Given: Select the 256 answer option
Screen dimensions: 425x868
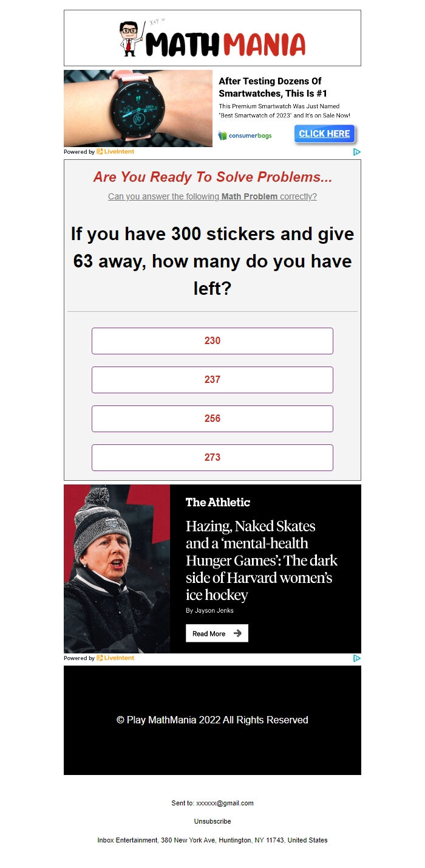Looking at the screenshot, I should [212, 419].
